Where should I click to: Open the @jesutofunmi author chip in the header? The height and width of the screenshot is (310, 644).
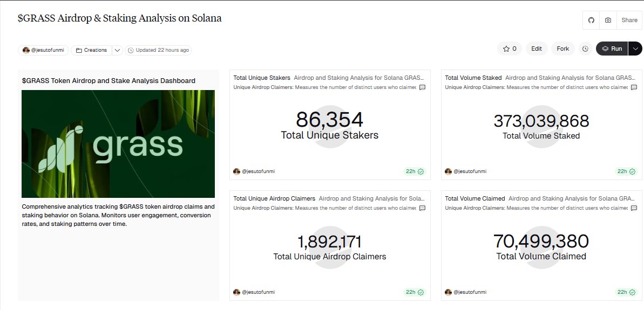click(44, 50)
